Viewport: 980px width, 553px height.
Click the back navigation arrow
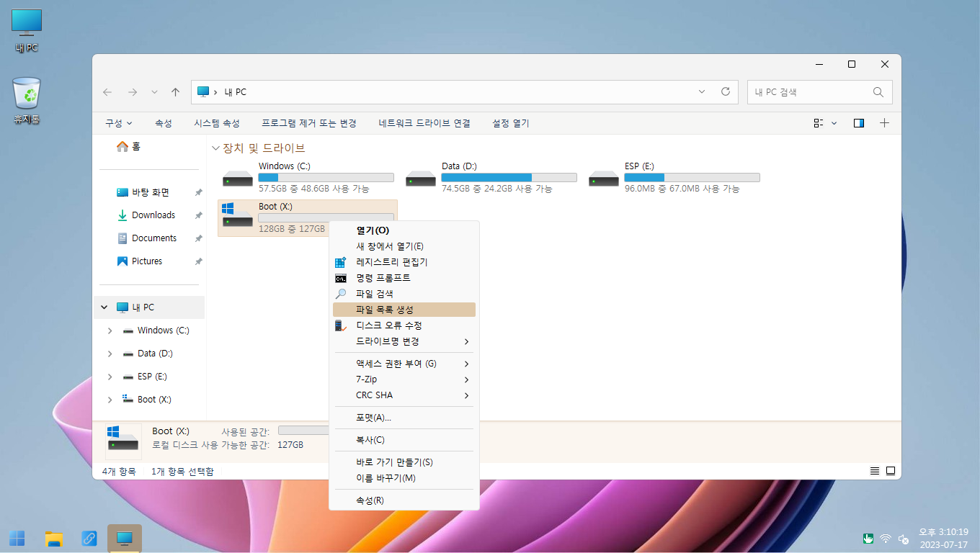click(x=107, y=92)
